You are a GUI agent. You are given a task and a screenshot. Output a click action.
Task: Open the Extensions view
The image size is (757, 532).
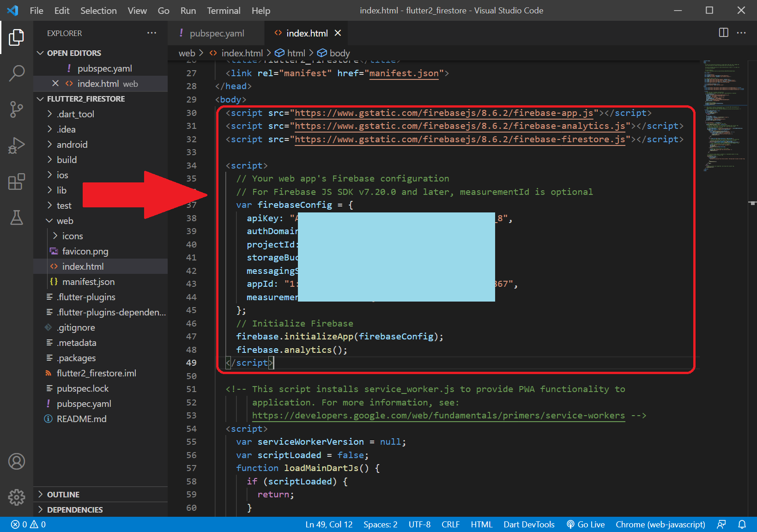(17, 181)
